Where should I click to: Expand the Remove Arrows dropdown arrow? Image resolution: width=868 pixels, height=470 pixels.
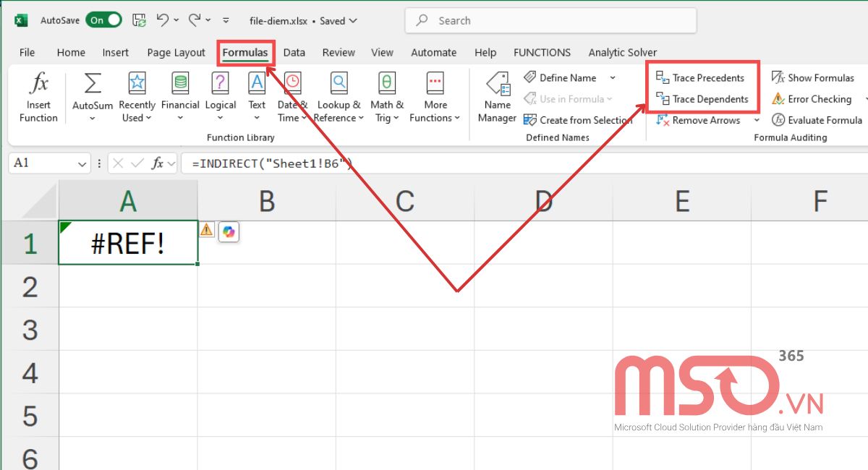(x=757, y=120)
